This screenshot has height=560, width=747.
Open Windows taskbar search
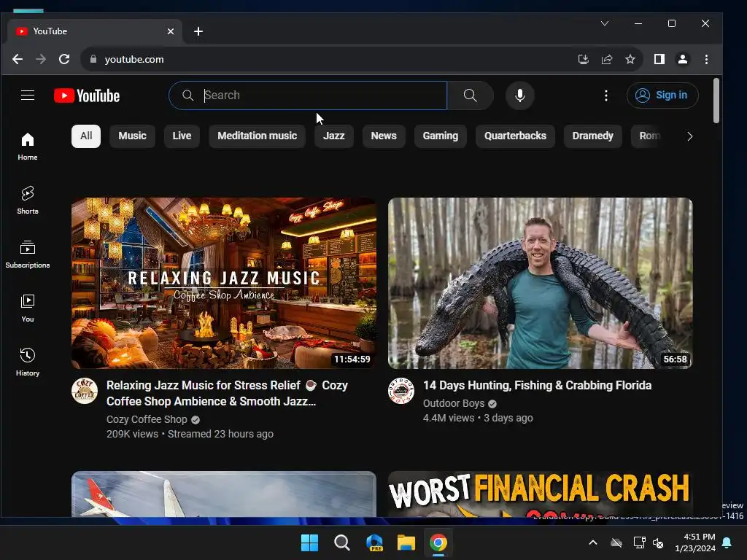point(341,542)
